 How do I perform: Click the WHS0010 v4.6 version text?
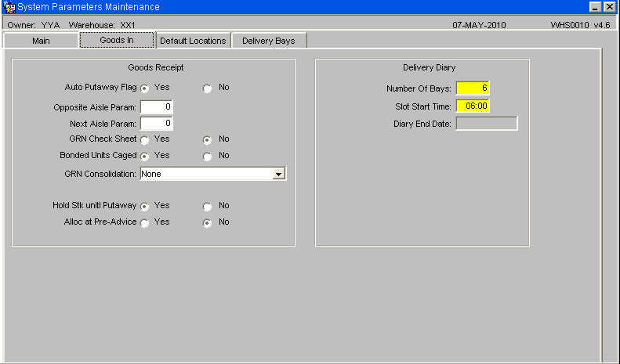coord(581,25)
